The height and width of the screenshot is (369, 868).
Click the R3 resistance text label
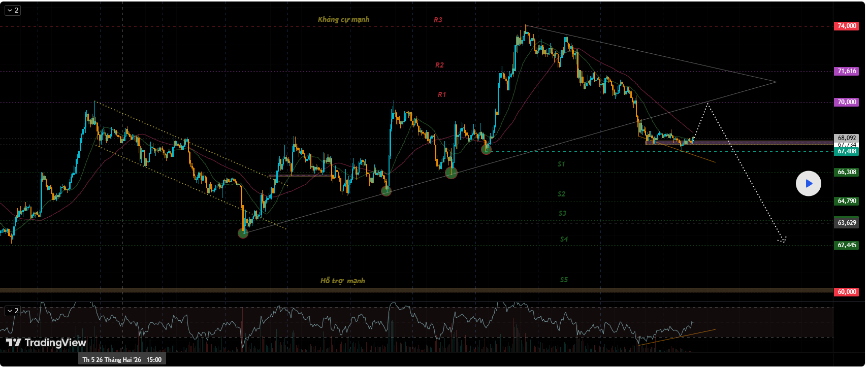(438, 20)
